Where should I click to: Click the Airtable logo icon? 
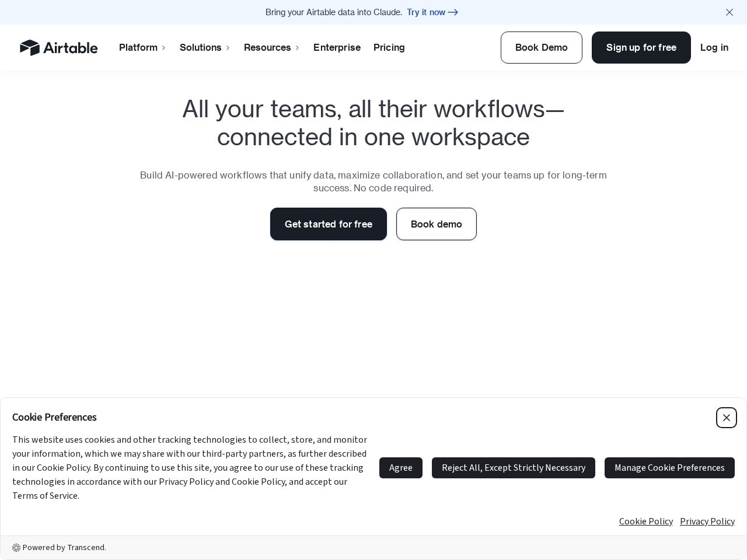pos(30,48)
